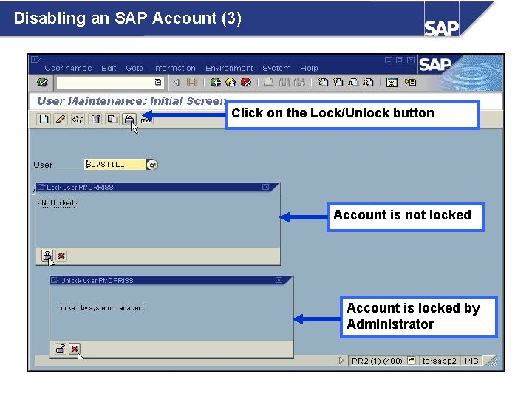Image resolution: width=532 pixels, height=399 pixels.
Task: Open the Goto menu
Action: tap(134, 68)
